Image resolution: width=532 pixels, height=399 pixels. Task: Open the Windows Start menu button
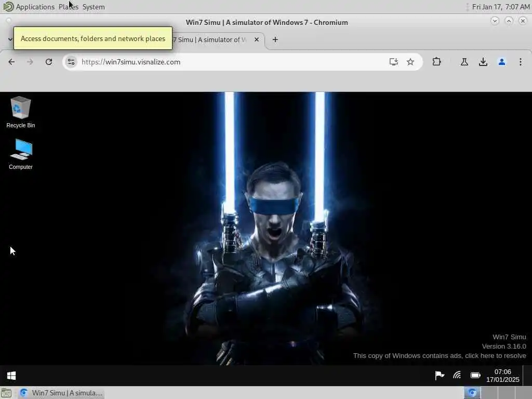[x=11, y=375]
